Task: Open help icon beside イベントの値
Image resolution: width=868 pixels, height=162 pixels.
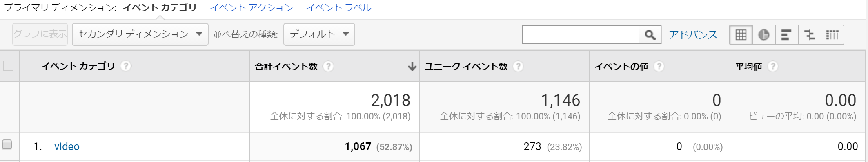Action: 659,66
